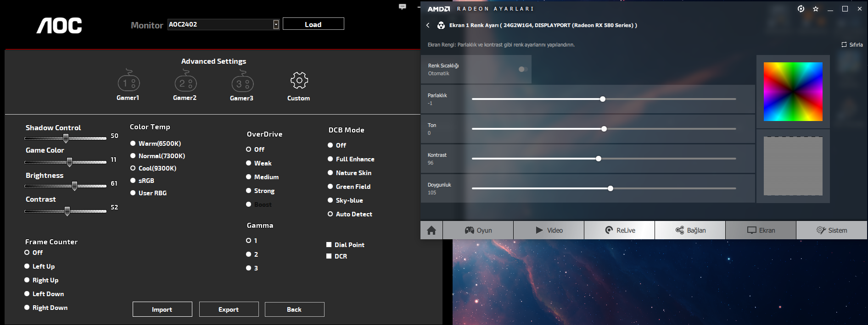Click the color spectrum preview thumbnail
This screenshot has width=868, height=325.
[793, 92]
